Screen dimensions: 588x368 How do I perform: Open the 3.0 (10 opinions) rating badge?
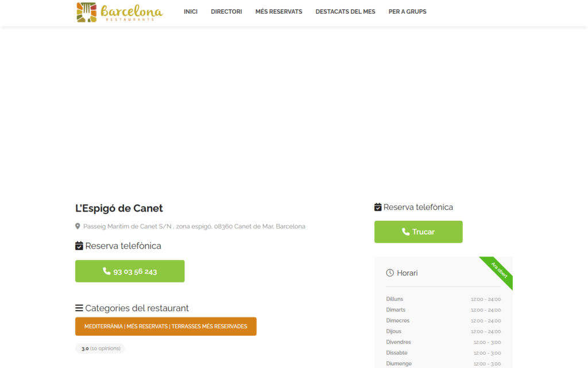[100, 348]
